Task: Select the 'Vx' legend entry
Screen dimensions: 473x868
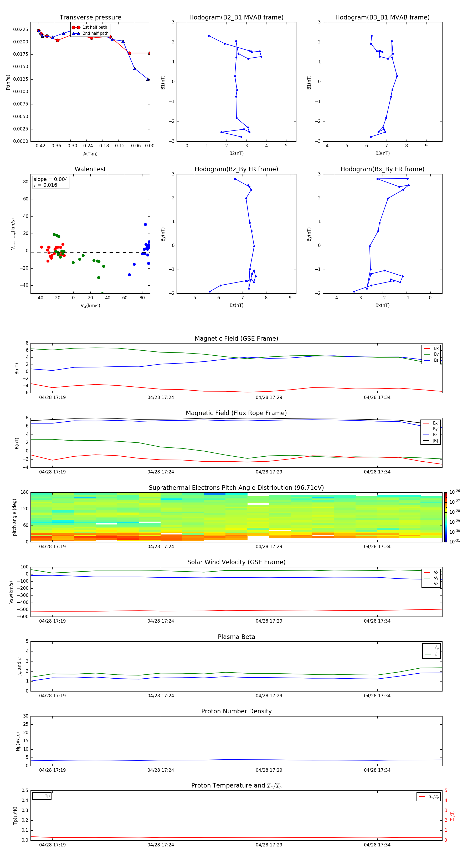Action: click(x=431, y=573)
